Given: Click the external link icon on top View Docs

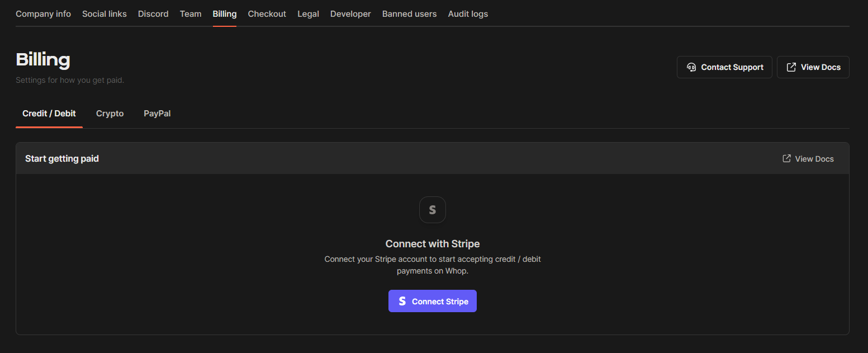Looking at the screenshot, I should click(x=791, y=67).
